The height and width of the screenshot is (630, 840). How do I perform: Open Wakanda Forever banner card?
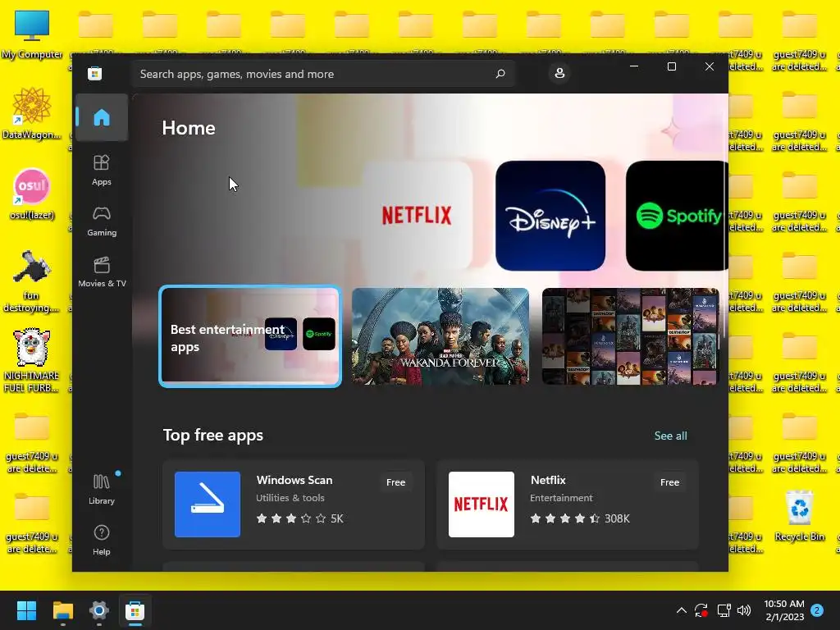441,336
